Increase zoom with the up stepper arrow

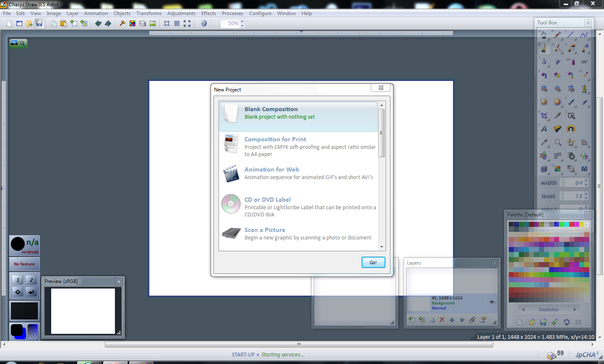242,21
